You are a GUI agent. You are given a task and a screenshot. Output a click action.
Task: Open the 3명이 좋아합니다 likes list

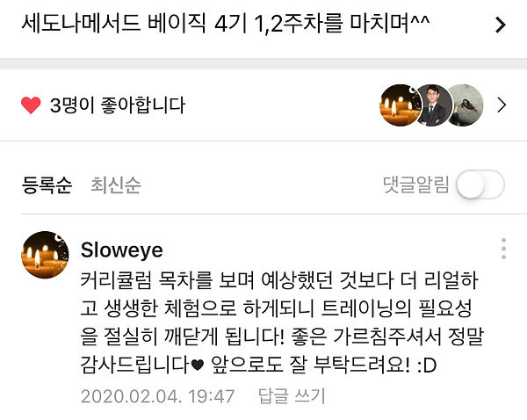click(118, 105)
